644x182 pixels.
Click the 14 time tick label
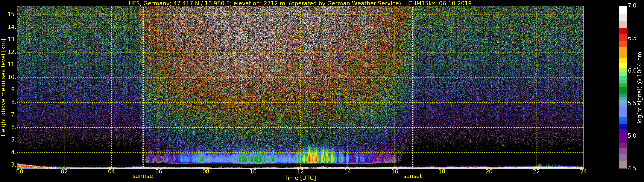point(348,172)
